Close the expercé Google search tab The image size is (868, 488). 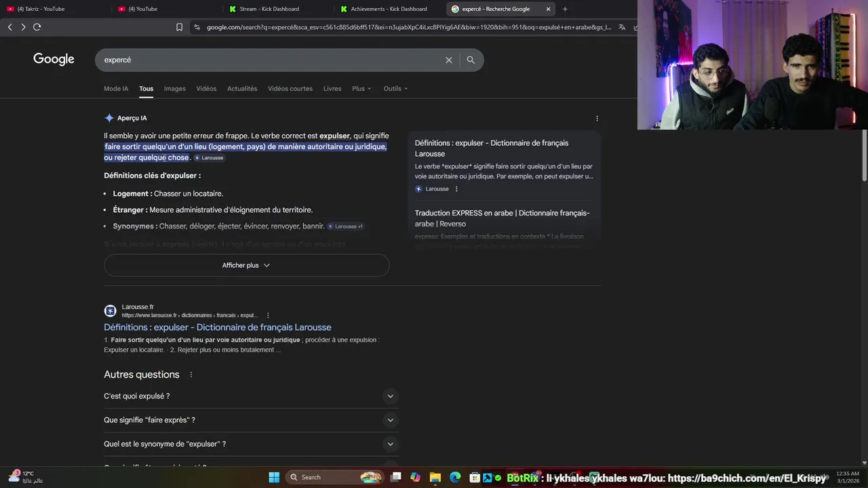tap(548, 9)
